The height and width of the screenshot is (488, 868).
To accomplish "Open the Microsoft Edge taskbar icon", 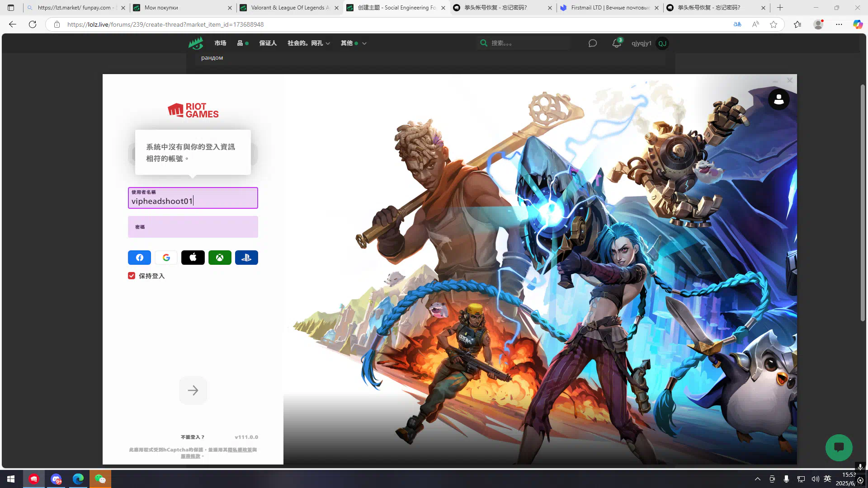I will (78, 479).
